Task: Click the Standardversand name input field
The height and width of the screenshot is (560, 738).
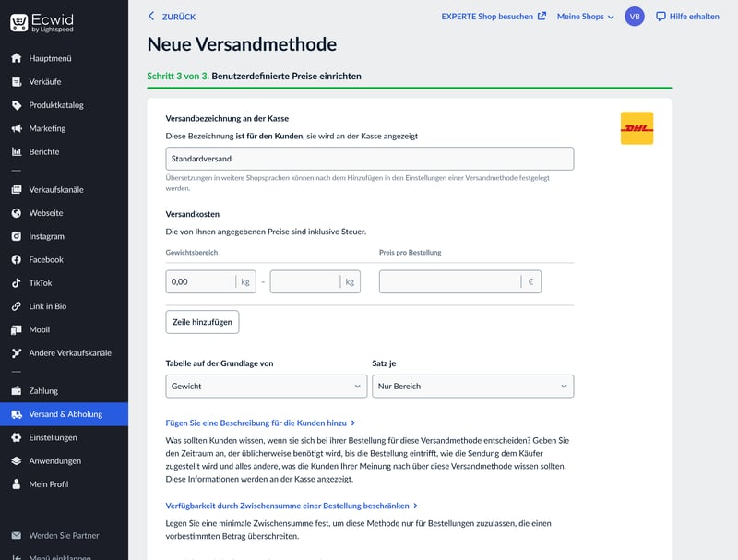Action: 370,159
